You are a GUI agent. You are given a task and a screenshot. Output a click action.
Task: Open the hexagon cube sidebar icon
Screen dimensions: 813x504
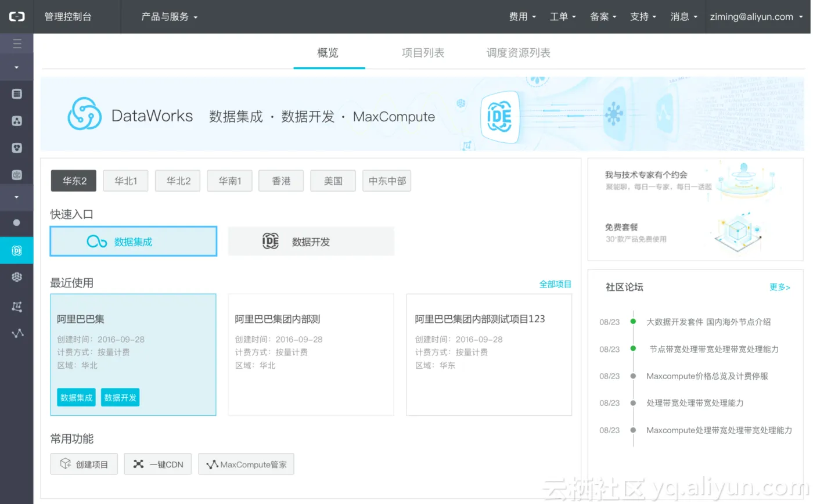(17, 278)
